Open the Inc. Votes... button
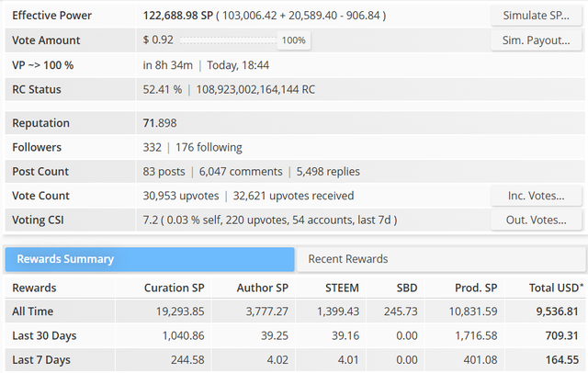Image resolution: width=588 pixels, height=373 pixels. click(536, 196)
